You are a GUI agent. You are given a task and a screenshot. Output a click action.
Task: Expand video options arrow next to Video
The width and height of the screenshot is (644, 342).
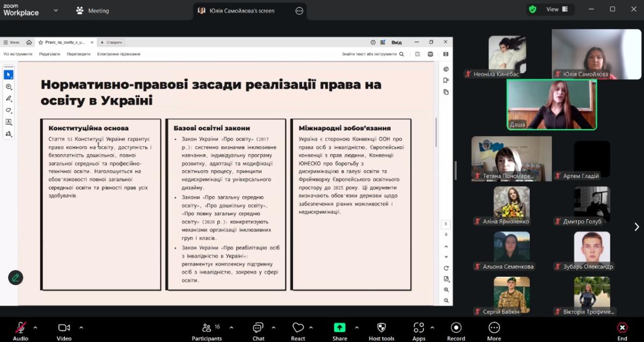81,327
